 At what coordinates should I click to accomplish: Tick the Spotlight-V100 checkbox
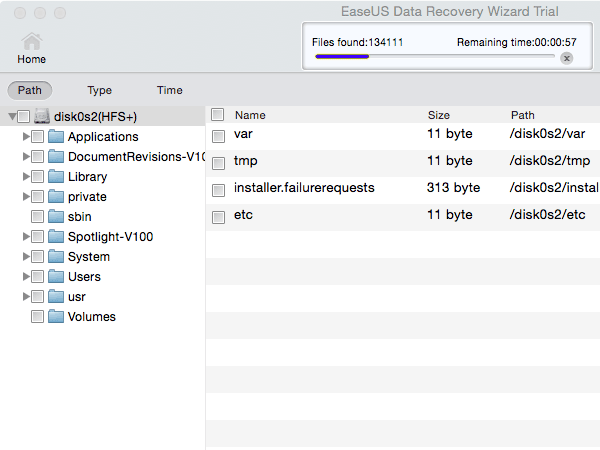37,236
